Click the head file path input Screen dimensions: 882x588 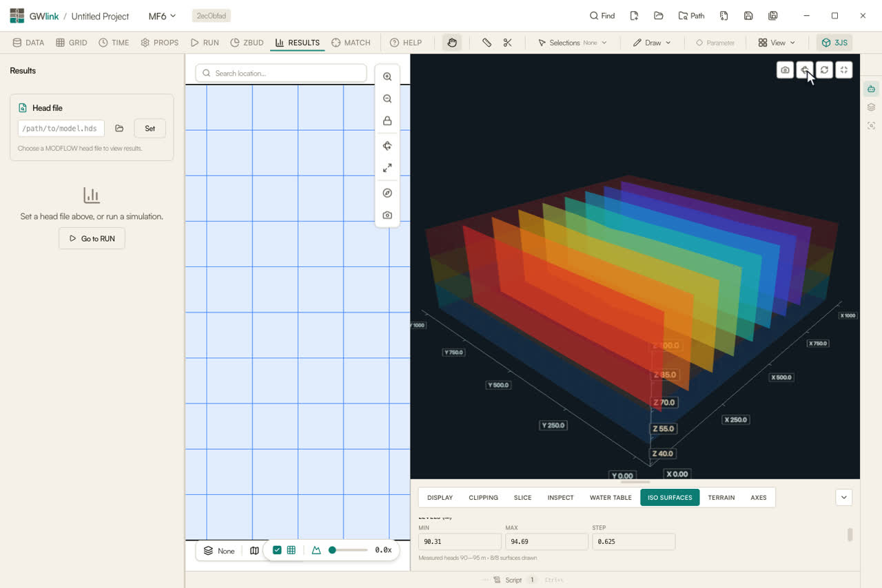pyautogui.click(x=61, y=128)
